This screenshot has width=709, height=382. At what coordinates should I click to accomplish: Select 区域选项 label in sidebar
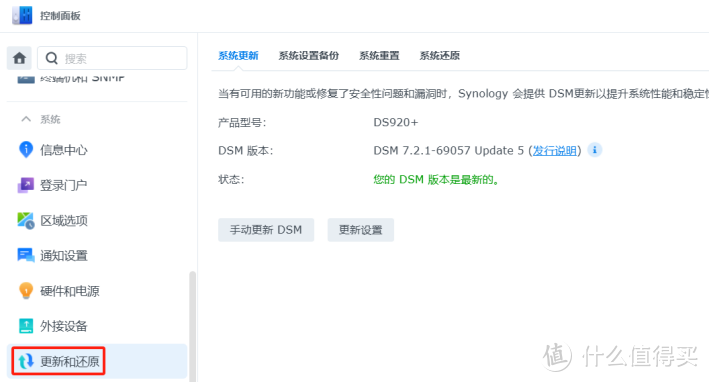coord(64,221)
